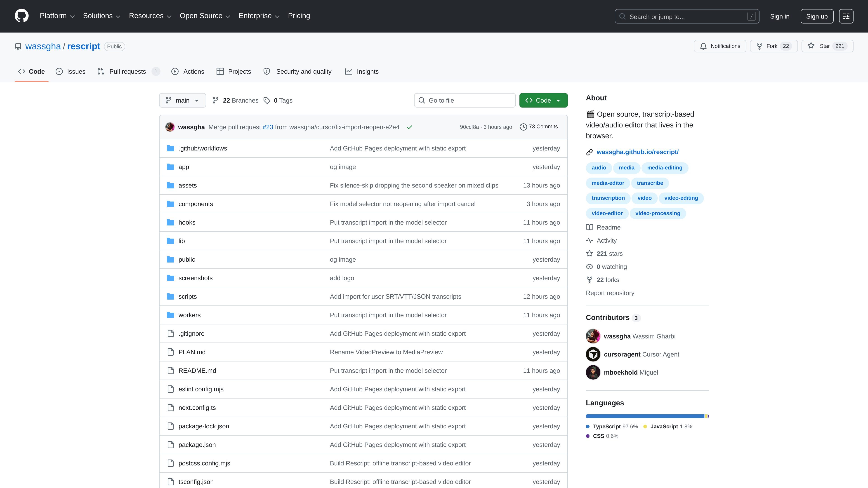Click the eye icon beside watching
The height and width of the screenshot is (488, 868).
point(589,267)
